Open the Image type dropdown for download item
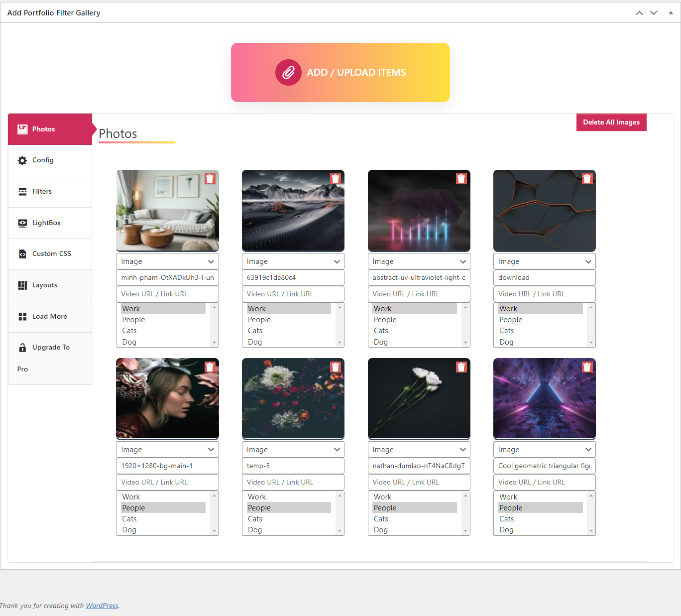Image resolution: width=681 pixels, height=616 pixels. [545, 261]
